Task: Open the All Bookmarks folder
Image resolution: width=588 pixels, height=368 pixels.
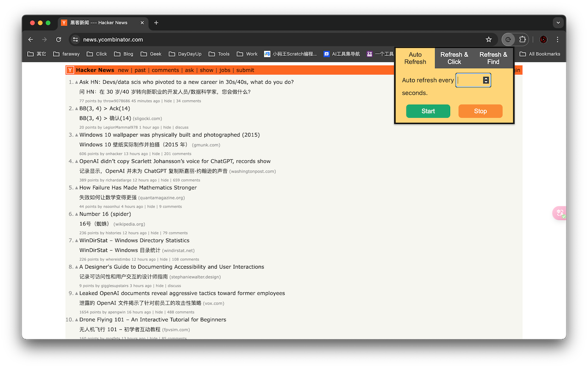Action: pos(540,54)
